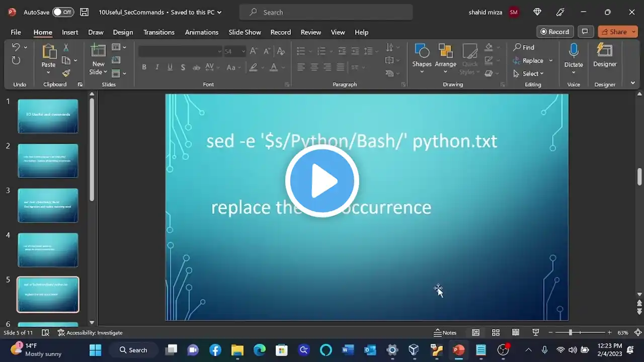
Task: Expand the font size dropdown
Action: pos(243,51)
